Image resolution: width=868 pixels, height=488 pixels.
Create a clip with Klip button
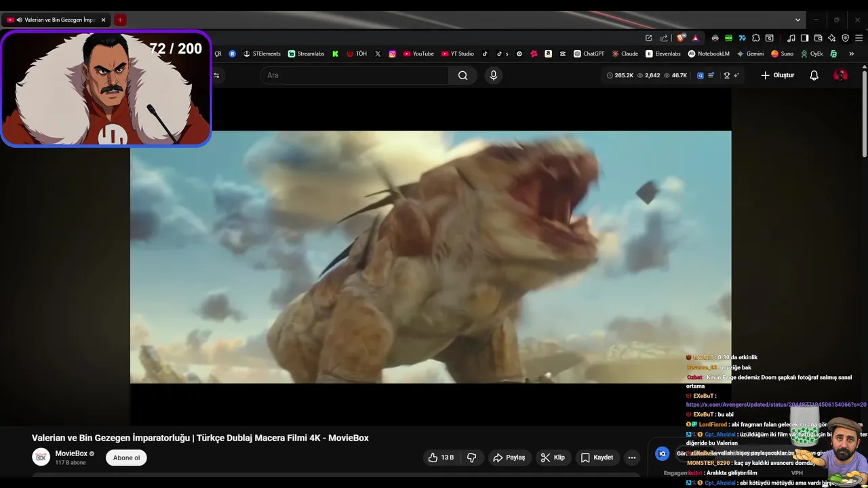click(553, 457)
